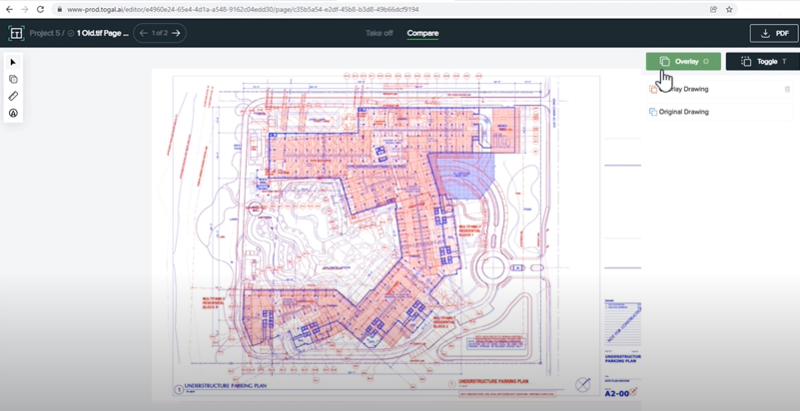Click the 1 Old.tif Page title

(103, 33)
